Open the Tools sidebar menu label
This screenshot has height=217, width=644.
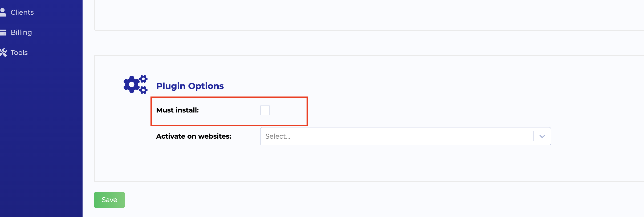[19, 53]
